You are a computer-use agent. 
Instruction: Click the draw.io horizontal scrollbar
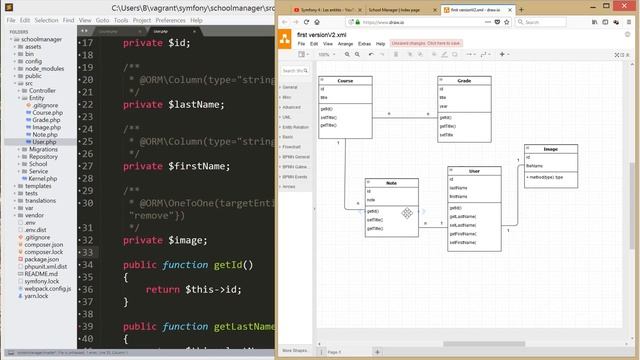(484, 344)
